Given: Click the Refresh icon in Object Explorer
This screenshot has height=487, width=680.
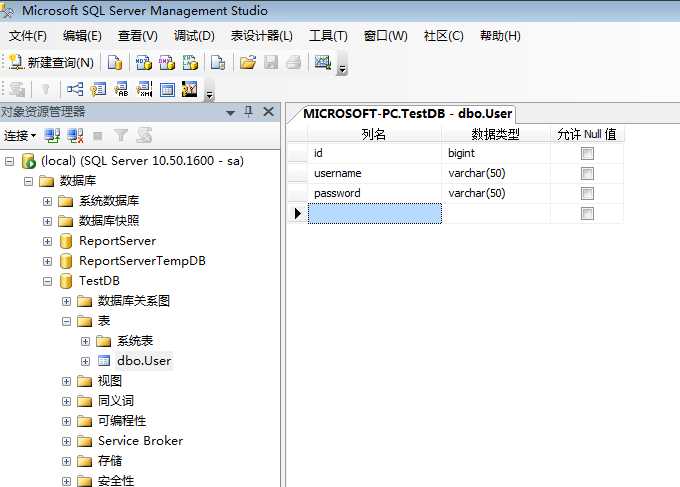Looking at the screenshot, I should click(x=144, y=136).
